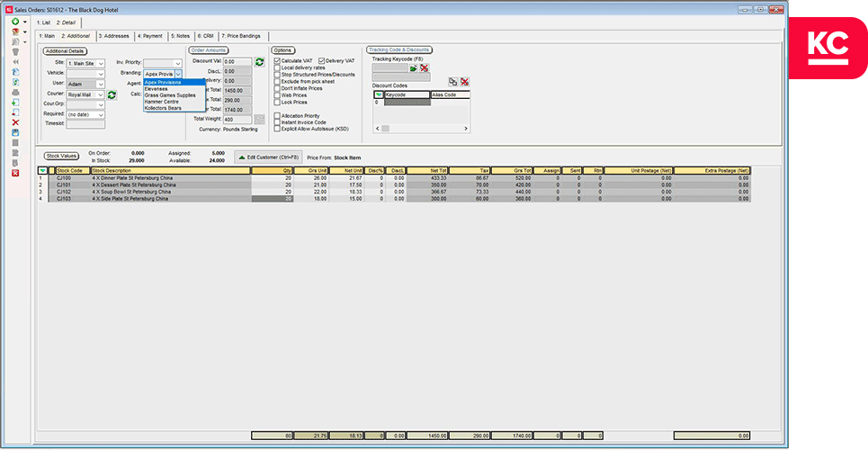Click the Additional Details header button
868x450 pixels.
(x=65, y=51)
